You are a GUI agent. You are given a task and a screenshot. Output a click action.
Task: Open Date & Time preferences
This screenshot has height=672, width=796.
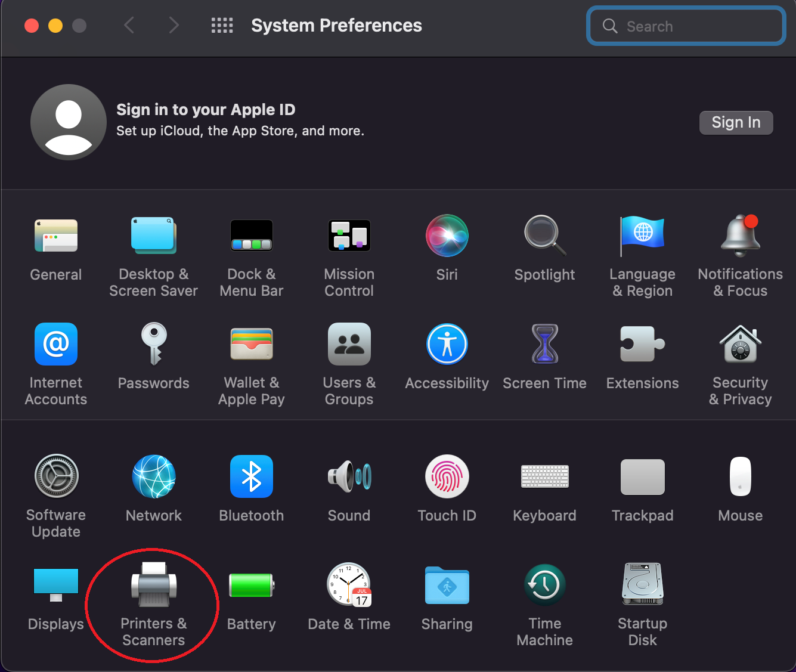pyautogui.click(x=349, y=585)
